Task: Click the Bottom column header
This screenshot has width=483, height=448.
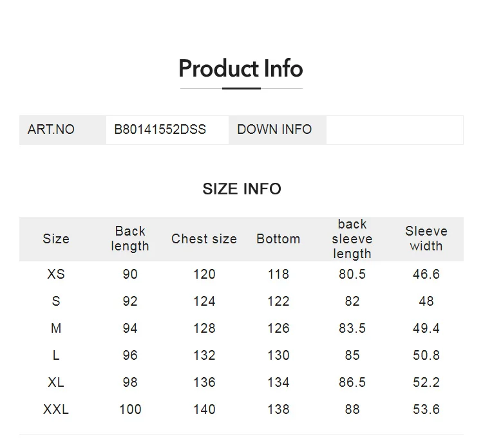Action: point(278,239)
